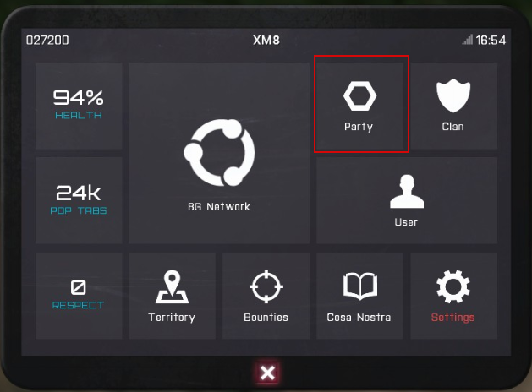
Task: Click the 8G Network label text
Action: 219,207
